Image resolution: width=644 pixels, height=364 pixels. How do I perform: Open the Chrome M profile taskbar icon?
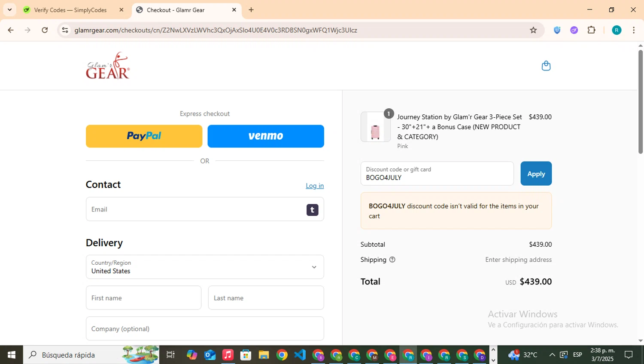372,355
